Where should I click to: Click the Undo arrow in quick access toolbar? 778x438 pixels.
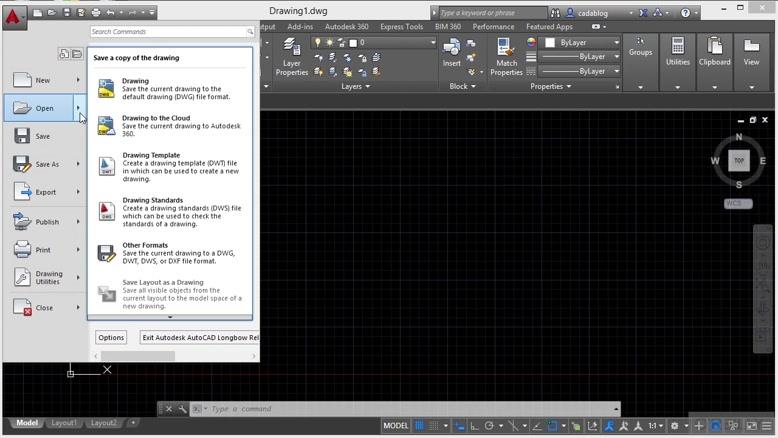click(x=110, y=12)
